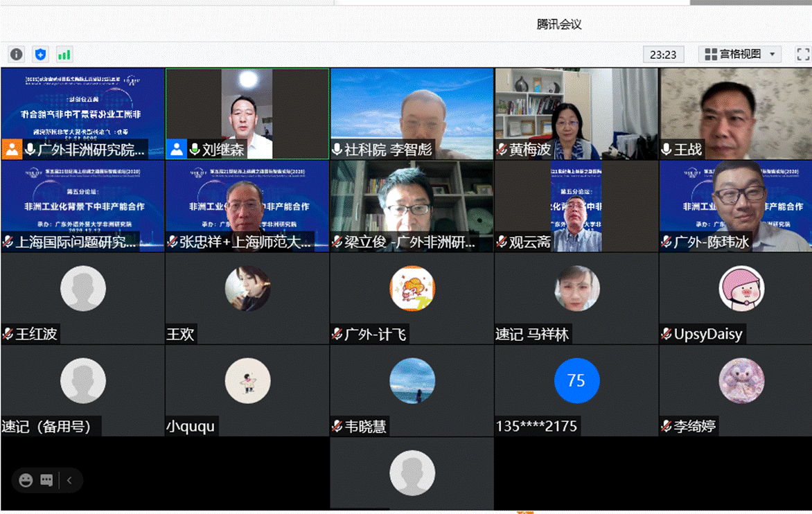
Task: Toggle the muted mic for 广外-陈玮冰
Action: pyautogui.click(x=667, y=242)
